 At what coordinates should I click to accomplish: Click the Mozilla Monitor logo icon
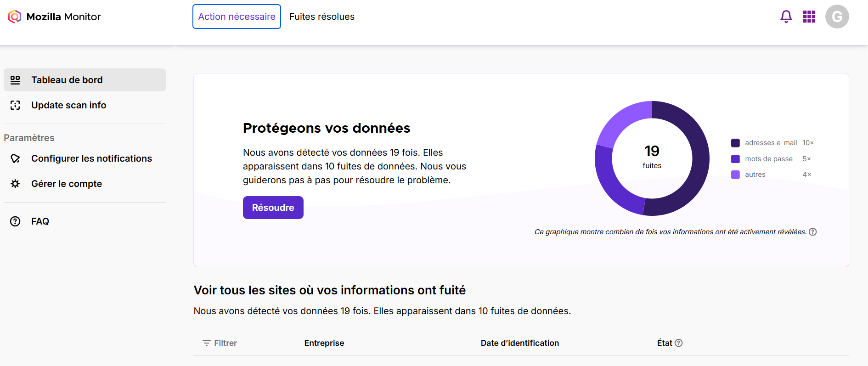tap(15, 17)
